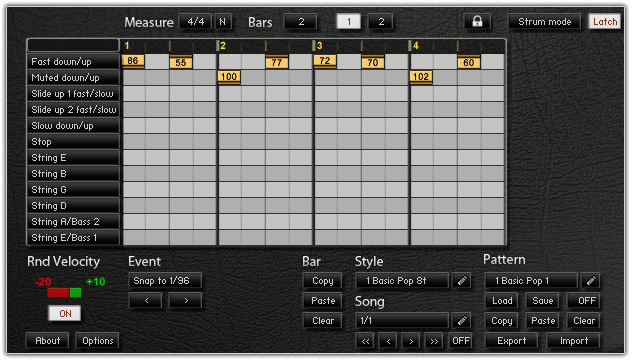Viewport: 632px width, 361px height.
Task: Select the 100 velocity event in Muted row
Action: [x=229, y=77]
